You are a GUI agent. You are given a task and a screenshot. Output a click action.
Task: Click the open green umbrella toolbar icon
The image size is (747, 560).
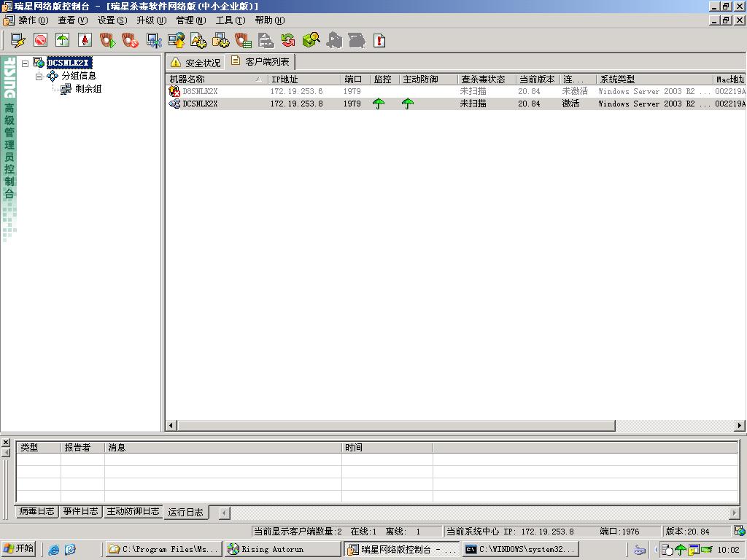pyautogui.click(x=63, y=41)
